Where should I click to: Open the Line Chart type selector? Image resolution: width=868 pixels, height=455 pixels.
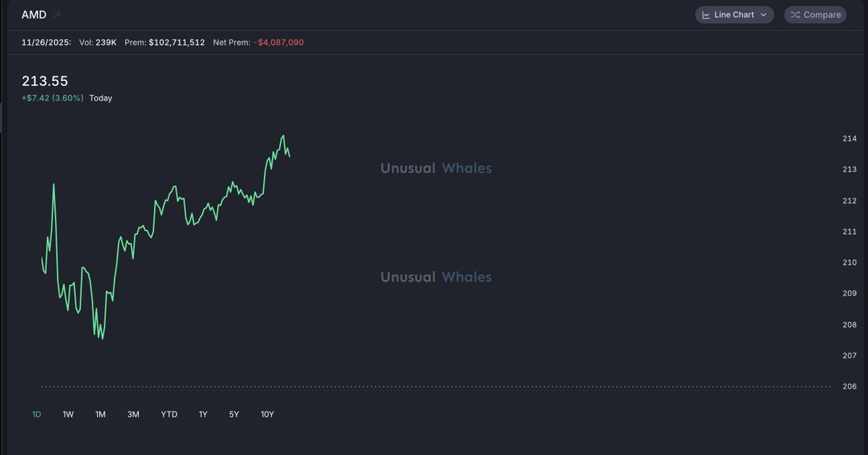click(x=734, y=15)
